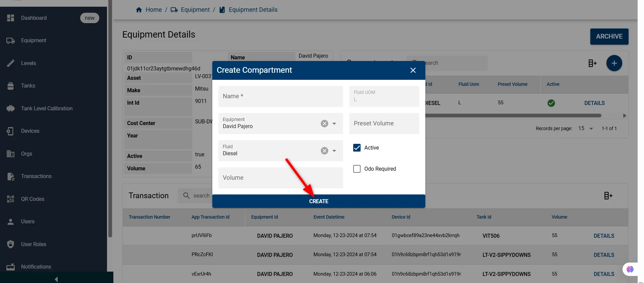Open the QR Codes menu item
This screenshot has width=644, height=283.
pos(33,199)
